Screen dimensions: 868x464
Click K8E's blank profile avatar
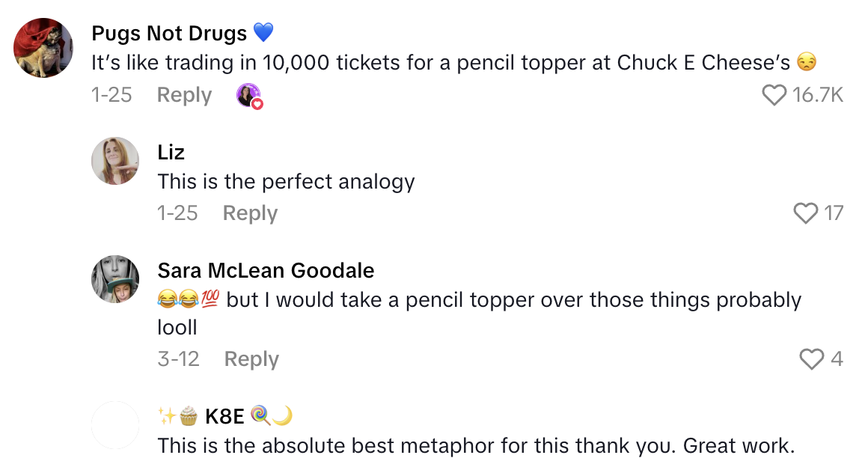point(115,425)
